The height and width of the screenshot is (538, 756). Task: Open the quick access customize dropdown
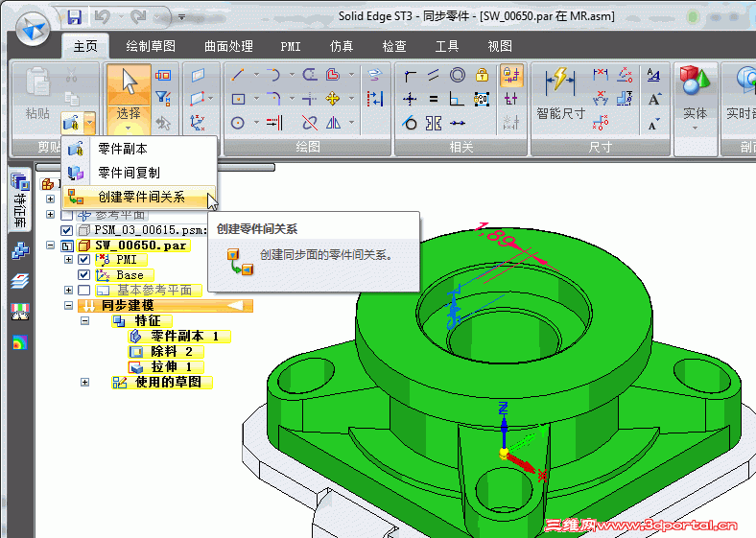coord(181,17)
